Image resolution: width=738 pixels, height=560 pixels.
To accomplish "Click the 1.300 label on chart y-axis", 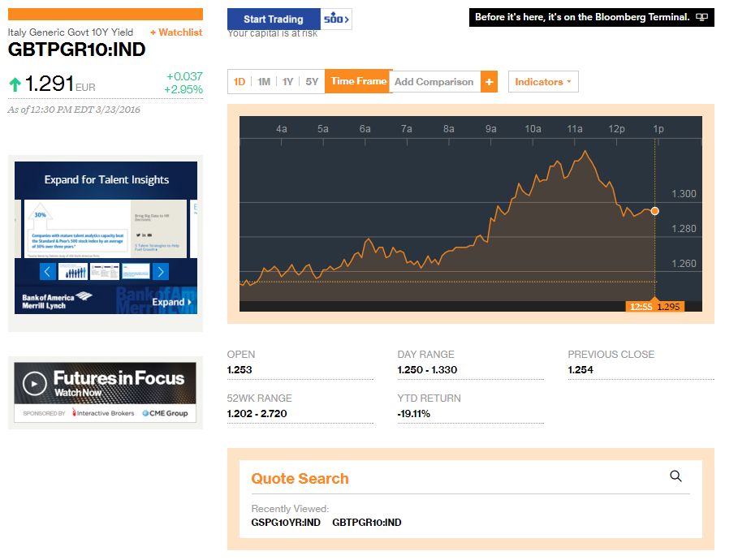I will (x=684, y=194).
